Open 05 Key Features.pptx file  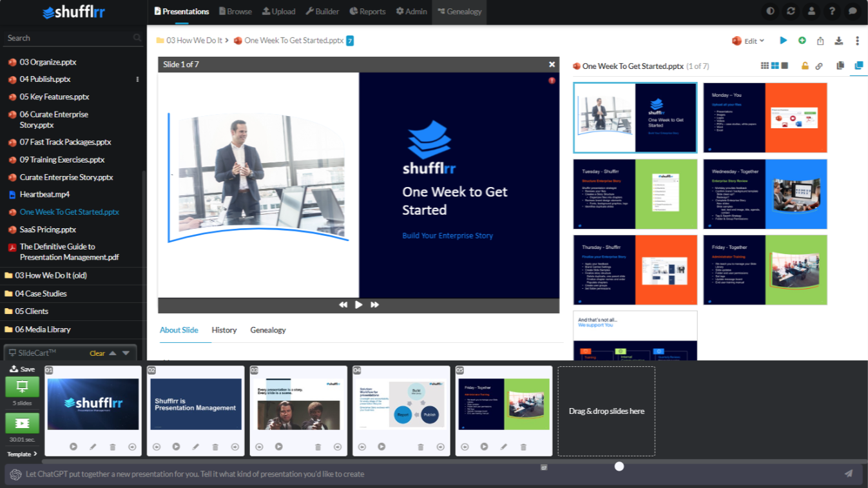click(54, 97)
